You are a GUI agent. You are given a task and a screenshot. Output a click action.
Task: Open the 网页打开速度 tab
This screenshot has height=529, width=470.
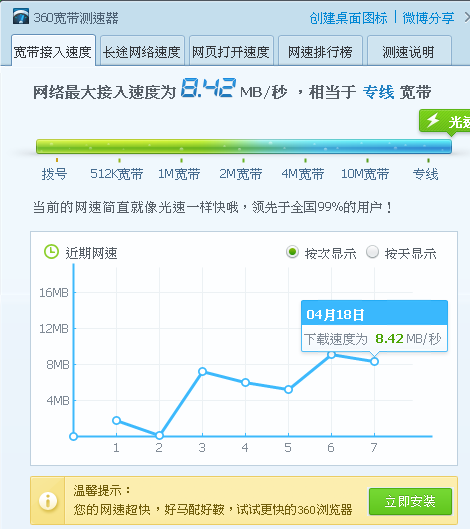click(x=231, y=51)
